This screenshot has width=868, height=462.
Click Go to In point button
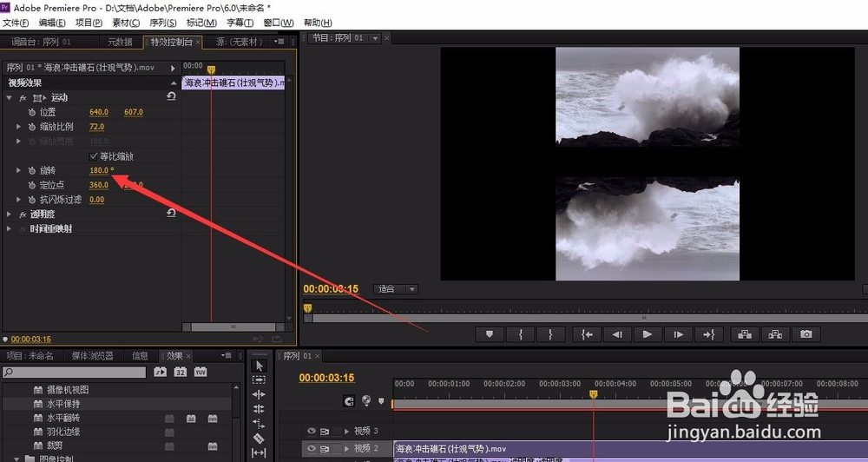587,334
